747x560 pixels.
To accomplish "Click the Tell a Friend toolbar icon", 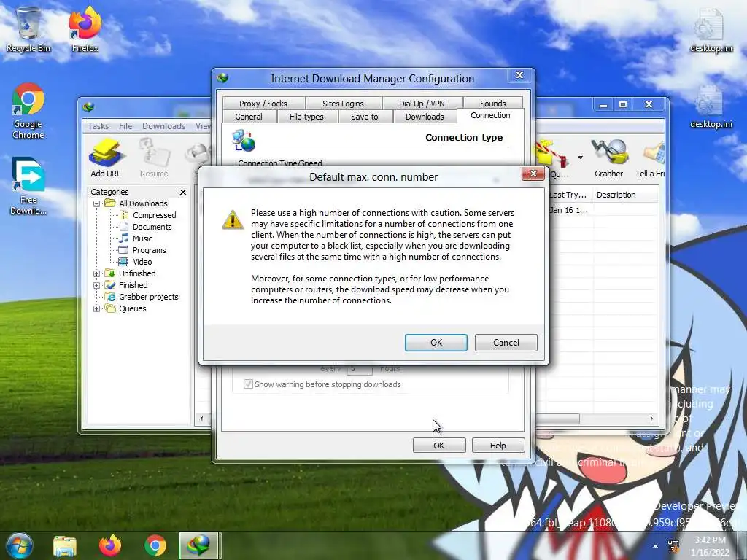I will pyautogui.click(x=650, y=157).
